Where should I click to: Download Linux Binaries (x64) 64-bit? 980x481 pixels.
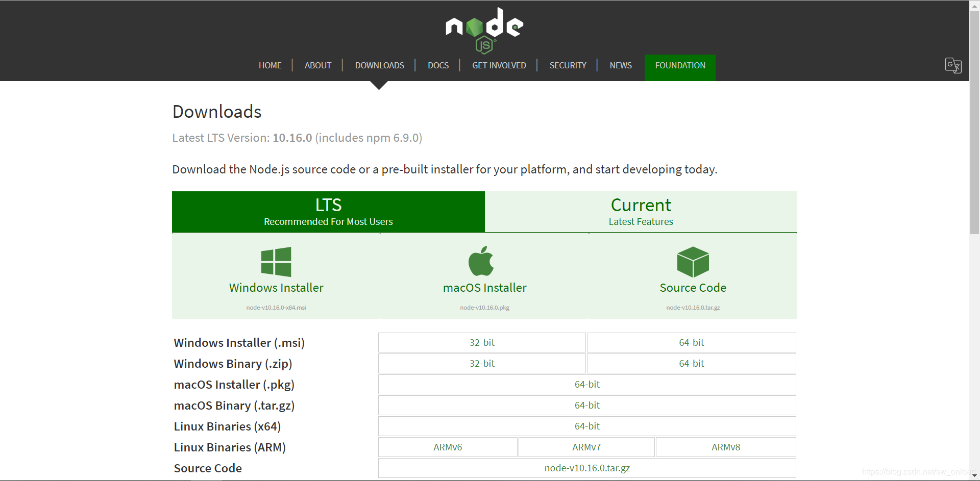pyautogui.click(x=587, y=426)
